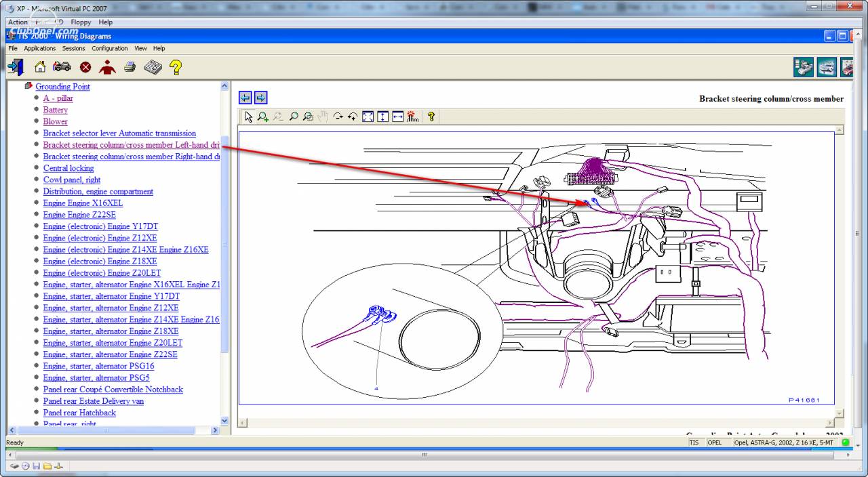868x477 pixels.
Task: Click tree panel scroll down arrow
Action: (225, 420)
